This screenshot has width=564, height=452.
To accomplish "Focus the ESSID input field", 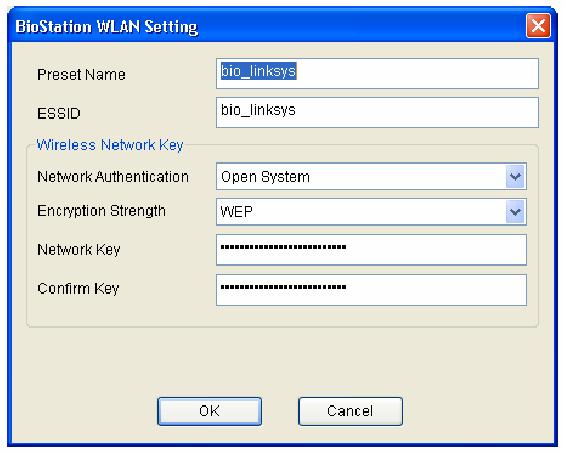I will click(377, 113).
